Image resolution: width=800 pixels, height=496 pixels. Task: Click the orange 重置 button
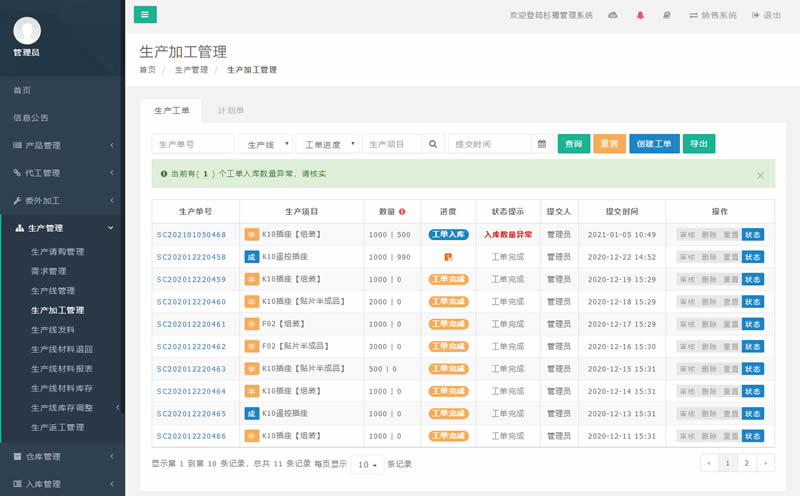tap(610, 144)
